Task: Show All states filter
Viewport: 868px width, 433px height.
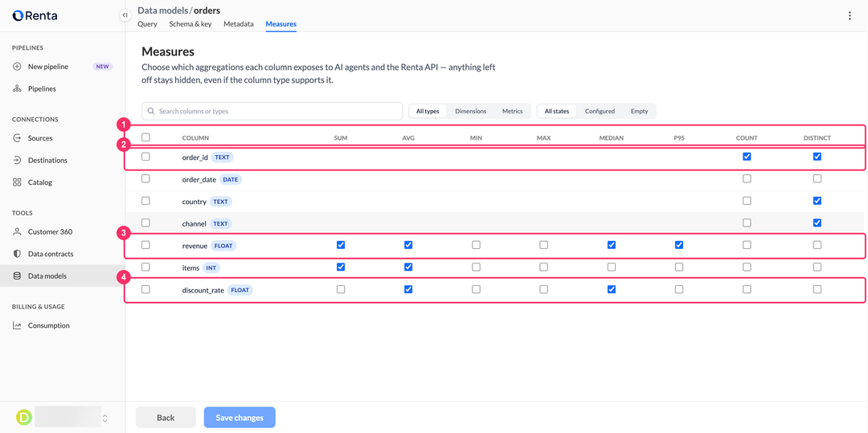Action: click(x=557, y=111)
